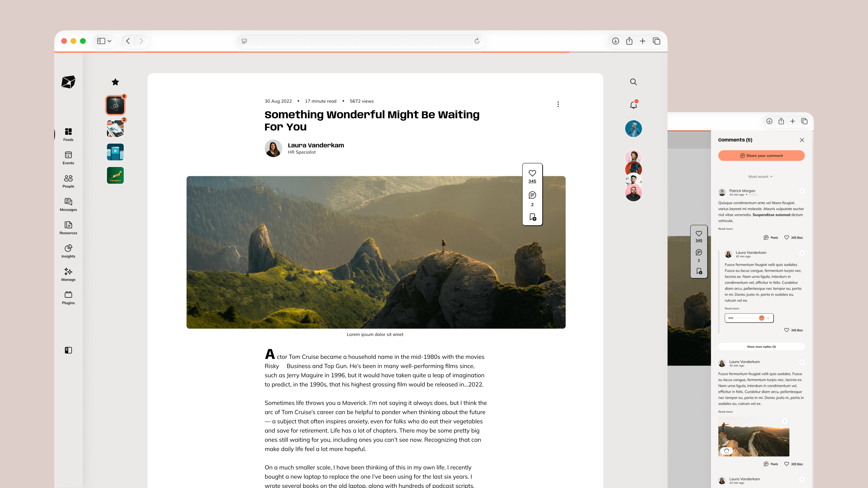Open downloads in second window

tap(769, 121)
